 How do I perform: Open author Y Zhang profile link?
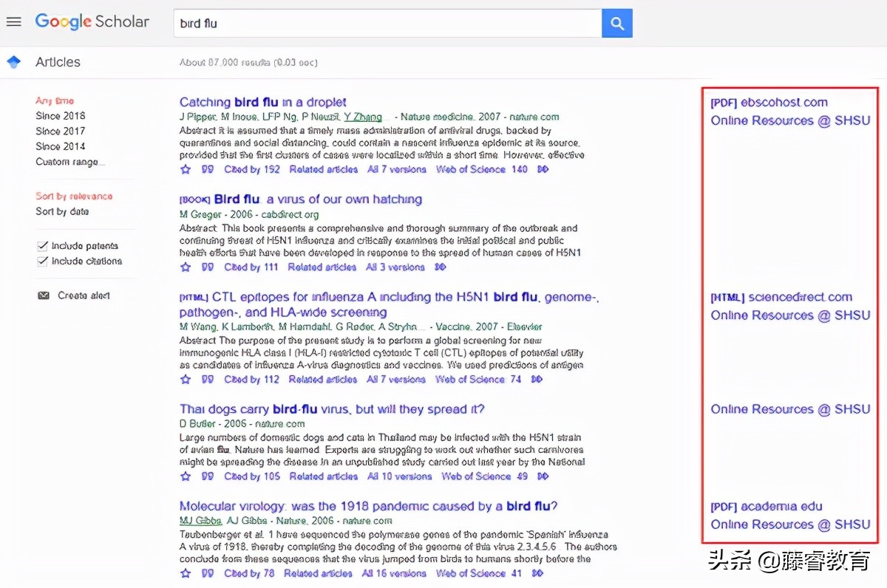pyautogui.click(x=363, y=117)
